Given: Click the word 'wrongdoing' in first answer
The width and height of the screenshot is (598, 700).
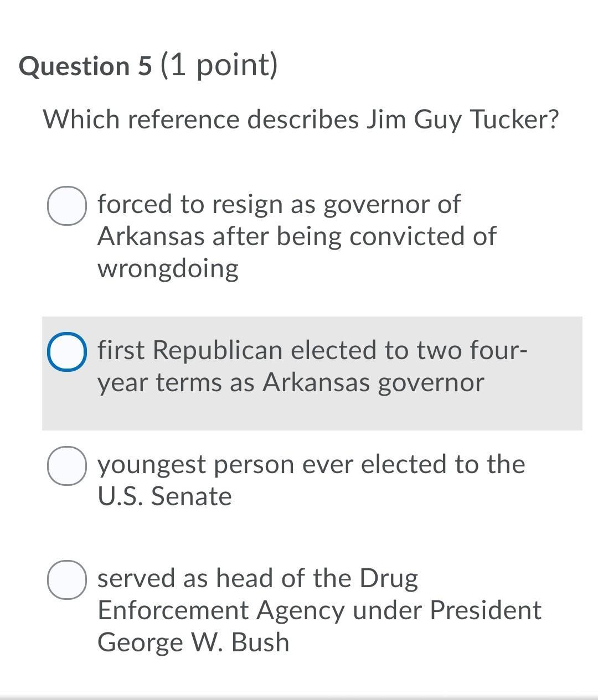Looking at the screenshot, I should 168,269.
